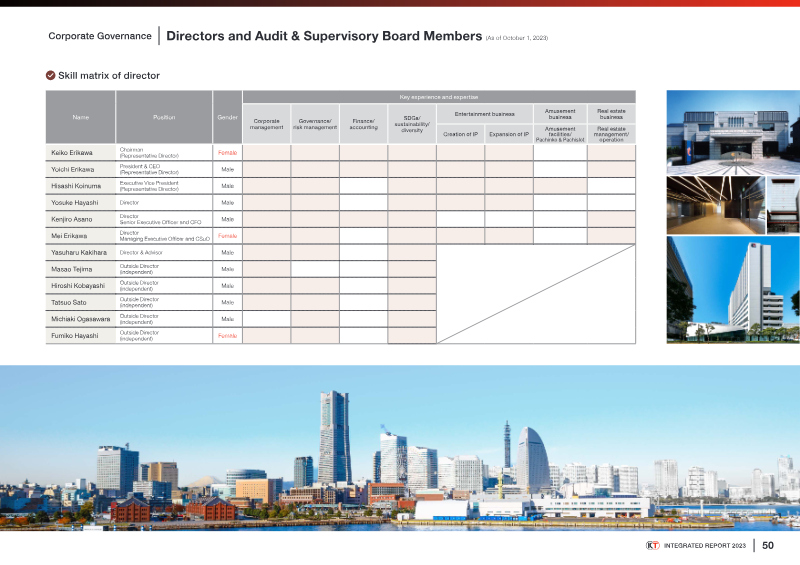This screenshot has height=565, width=800.
Task: Click Male gender in Yoichi Erikawa row
Action: (228, 169)
